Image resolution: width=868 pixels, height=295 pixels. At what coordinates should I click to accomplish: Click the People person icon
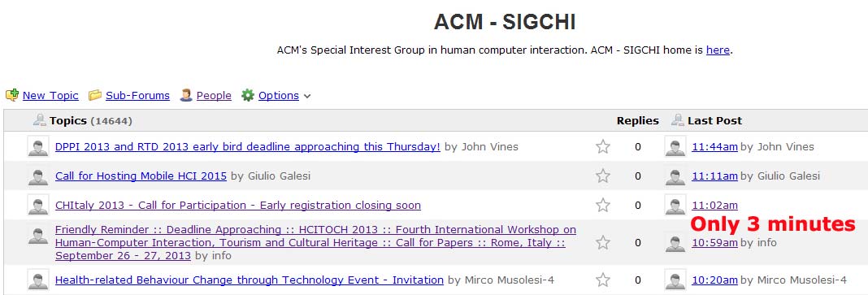pyautogui.click(x=186, y=95)
